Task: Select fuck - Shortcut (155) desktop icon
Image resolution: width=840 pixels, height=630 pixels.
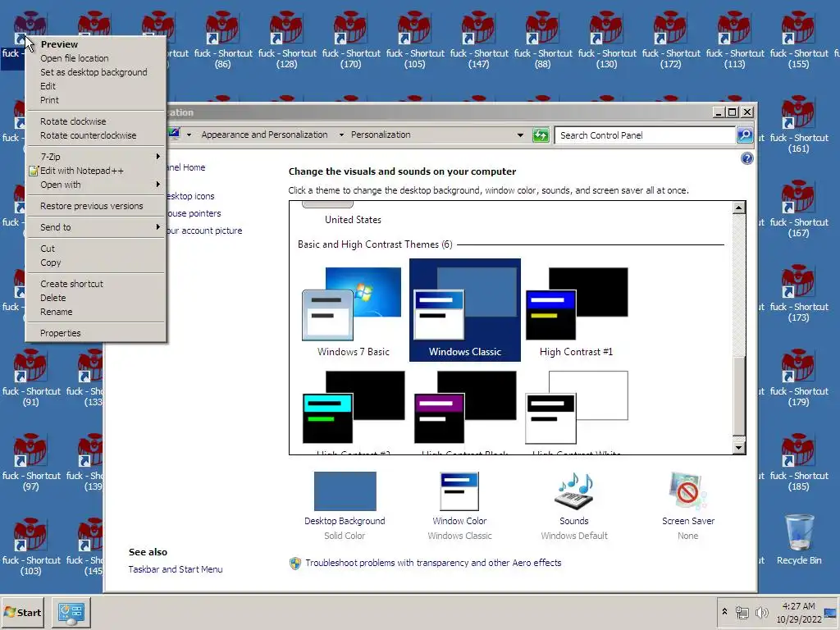Action: tap(799, 41)
